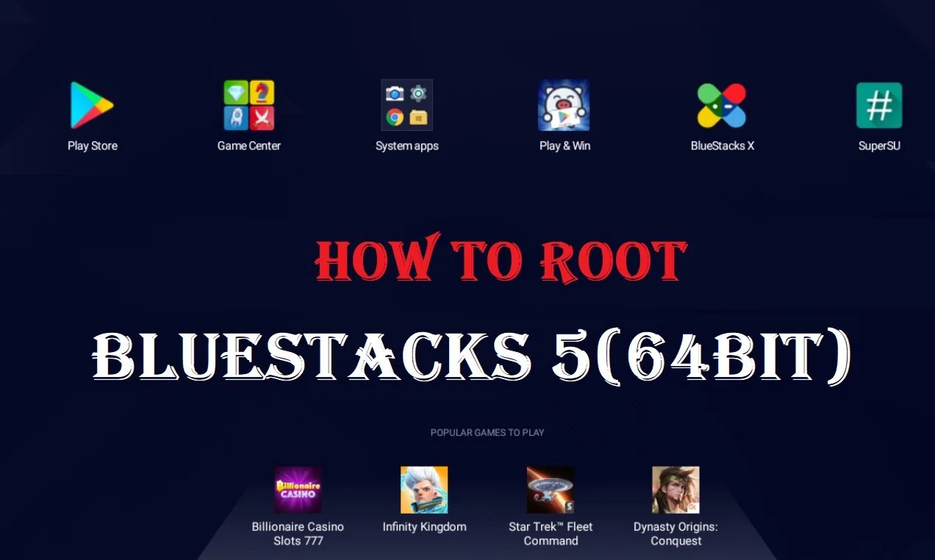Image resolution: width=935 pixels, height=560 pixels.
Task: Click the Star Trek Fleet Command label
Action: [x=550, y=534]
